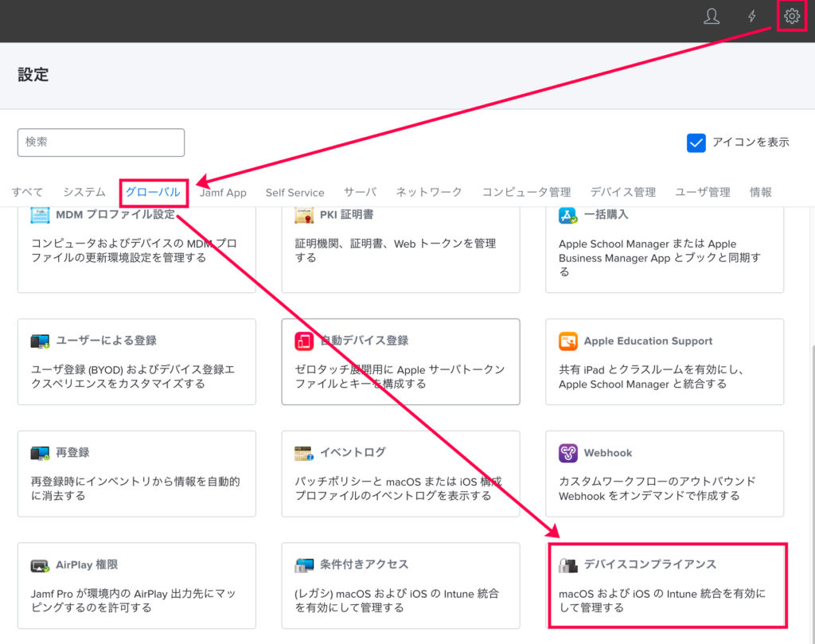Click the アイコンを表示 label text
The image size is (815, 644).
(x=751, y=142)
